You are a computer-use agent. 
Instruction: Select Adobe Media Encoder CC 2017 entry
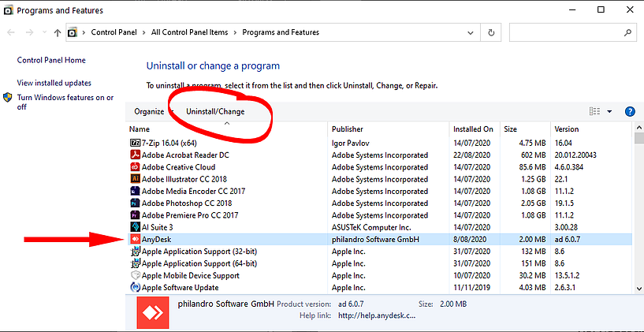pyautogui.click(x=193, y=191)
